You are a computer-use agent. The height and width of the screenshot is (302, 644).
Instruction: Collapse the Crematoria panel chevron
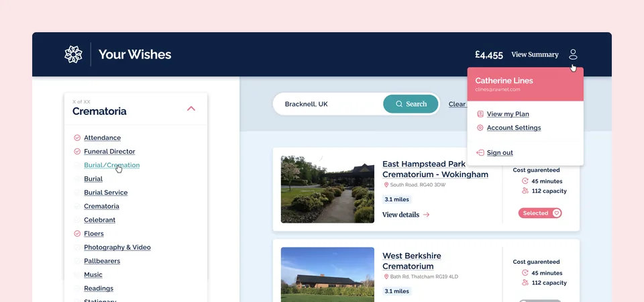point(191,109)
